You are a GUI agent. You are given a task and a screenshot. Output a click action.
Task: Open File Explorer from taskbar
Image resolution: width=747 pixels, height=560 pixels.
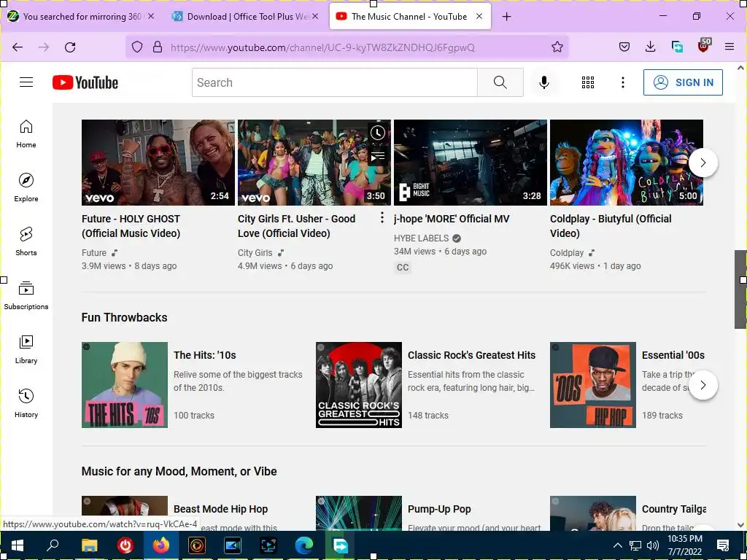tap(89, 545)
